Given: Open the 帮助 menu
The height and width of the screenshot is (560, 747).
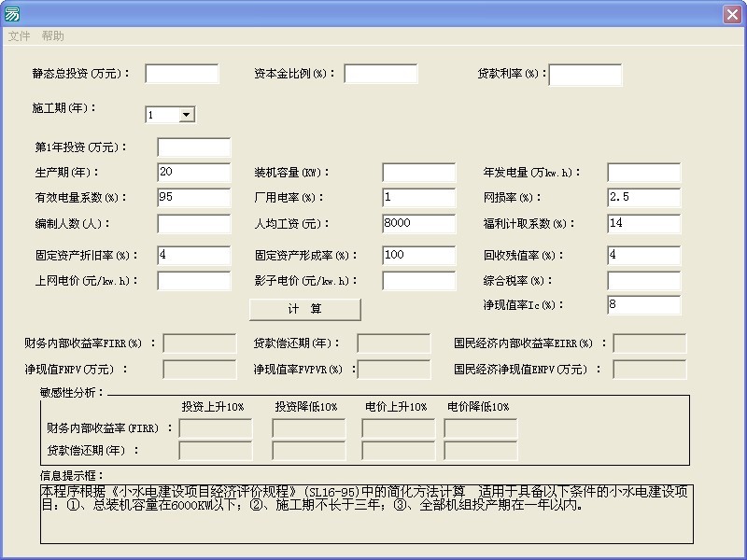Looking at the screenshot, I should coord(52,35).
